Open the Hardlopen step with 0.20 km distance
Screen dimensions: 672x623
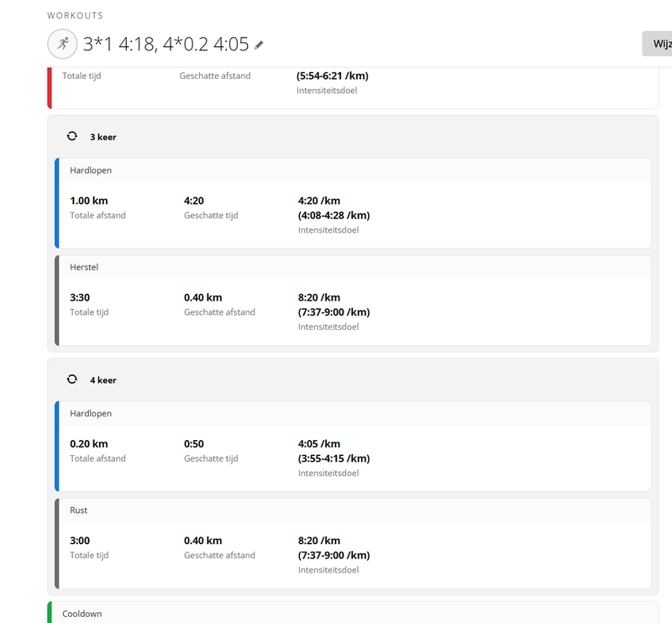point(91,414)
